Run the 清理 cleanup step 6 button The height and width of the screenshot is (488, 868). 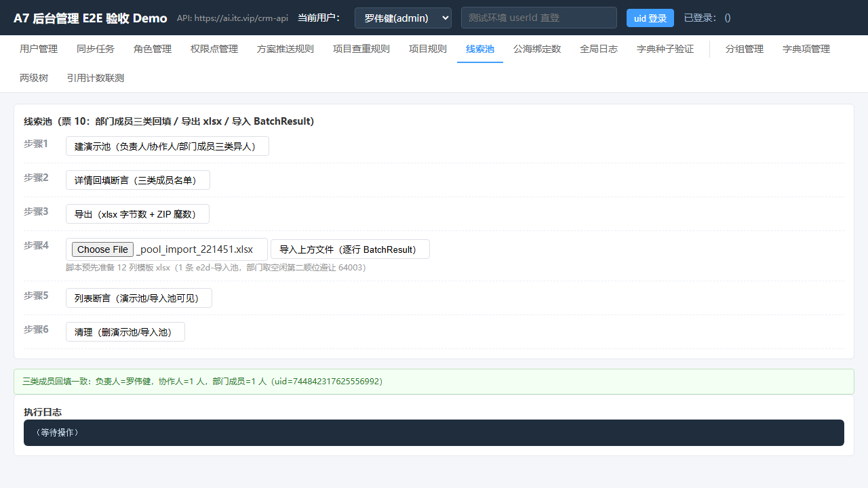[125, 332]
